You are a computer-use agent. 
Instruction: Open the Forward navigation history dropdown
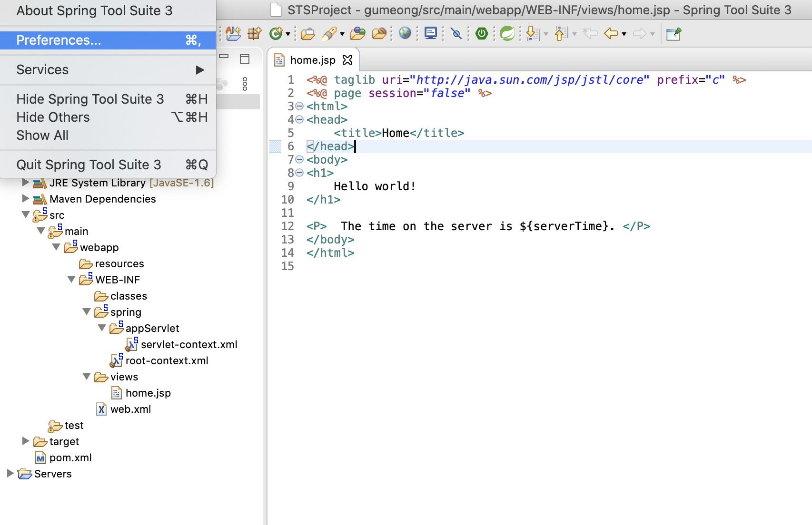(652, 34)
